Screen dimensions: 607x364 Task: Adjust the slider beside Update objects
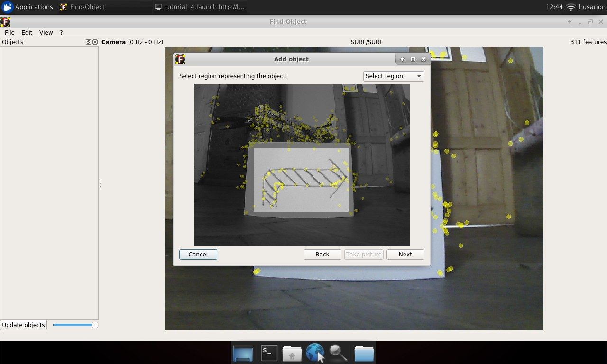75,325
